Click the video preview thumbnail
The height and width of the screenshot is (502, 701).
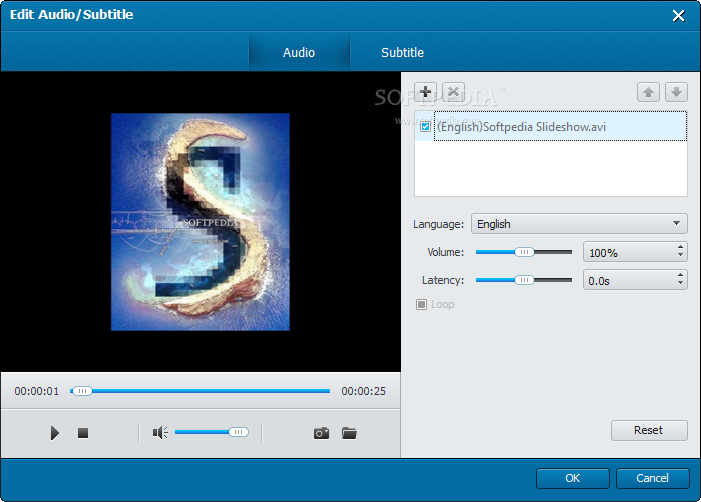pyautogui.click(x=200, y=222)
